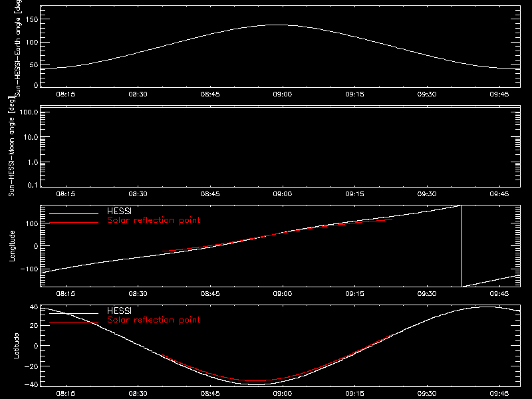Select 09:15 label under the Earth angle plot
This screenshot has width=532, height=399.
tap(354, 94)
